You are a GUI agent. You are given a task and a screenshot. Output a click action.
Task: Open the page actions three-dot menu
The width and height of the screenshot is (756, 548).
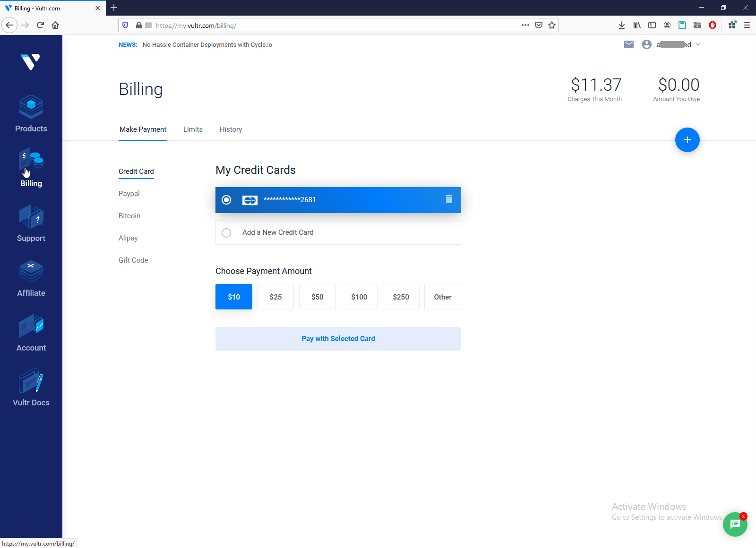(525, 25)
